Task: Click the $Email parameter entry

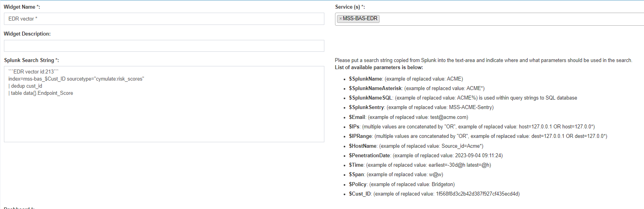Action: (408, 117)
